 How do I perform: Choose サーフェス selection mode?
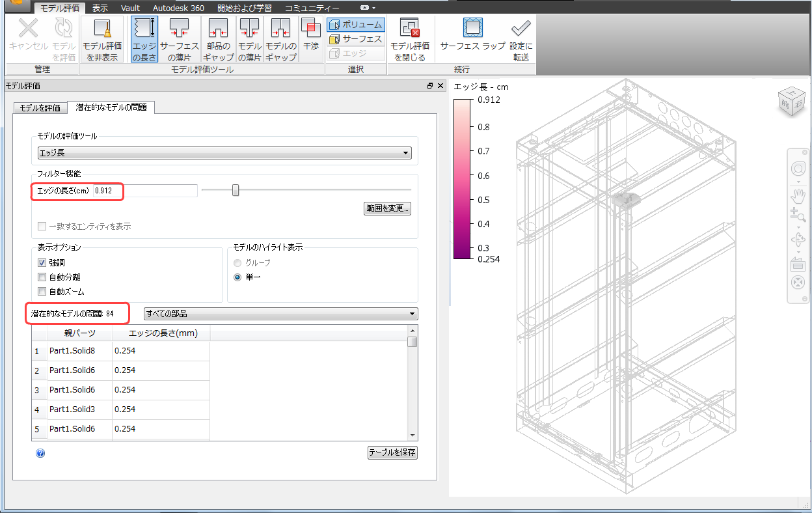(356, 39)
